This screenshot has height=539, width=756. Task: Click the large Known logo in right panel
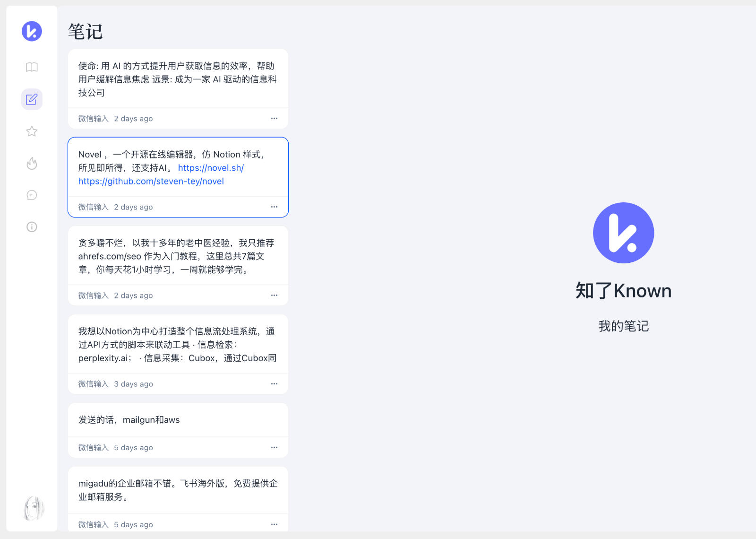(623, 233)
